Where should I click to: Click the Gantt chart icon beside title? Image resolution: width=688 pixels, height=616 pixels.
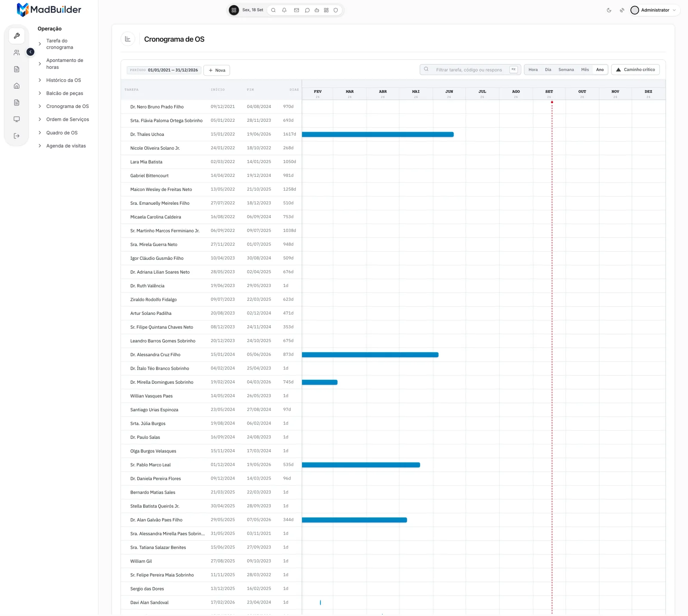(x=128, y=39)
